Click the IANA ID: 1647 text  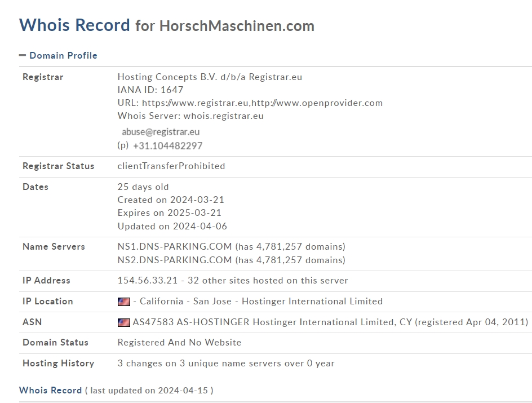tap(150, 90)
